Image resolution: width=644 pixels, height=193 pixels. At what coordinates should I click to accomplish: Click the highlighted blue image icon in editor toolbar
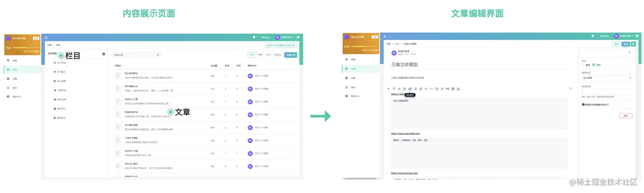[x=410, y=89]
